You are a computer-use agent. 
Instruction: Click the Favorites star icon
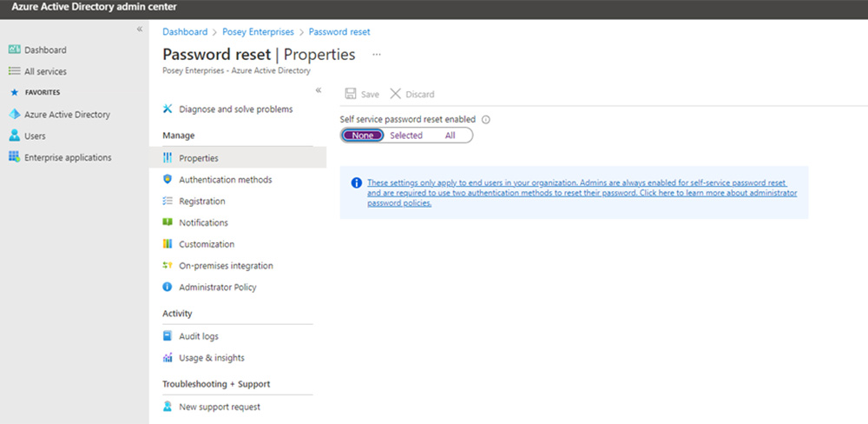tap(15, 93)
